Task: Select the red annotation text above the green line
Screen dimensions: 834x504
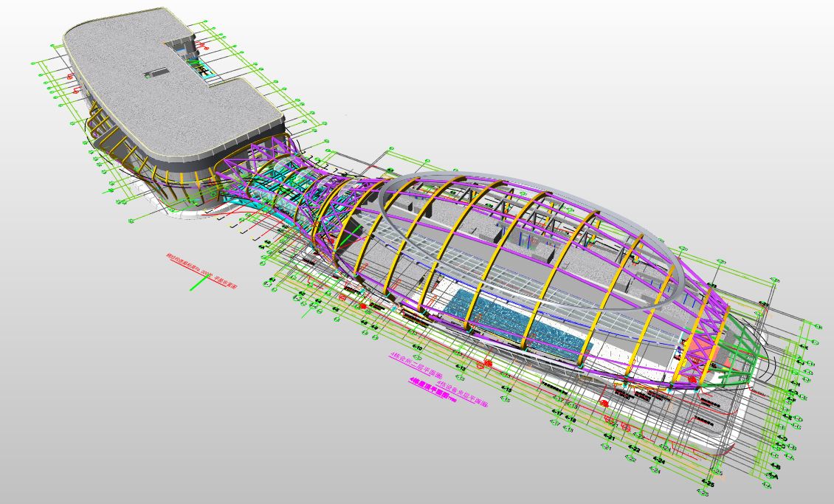Action: click(x=201, y=271)
